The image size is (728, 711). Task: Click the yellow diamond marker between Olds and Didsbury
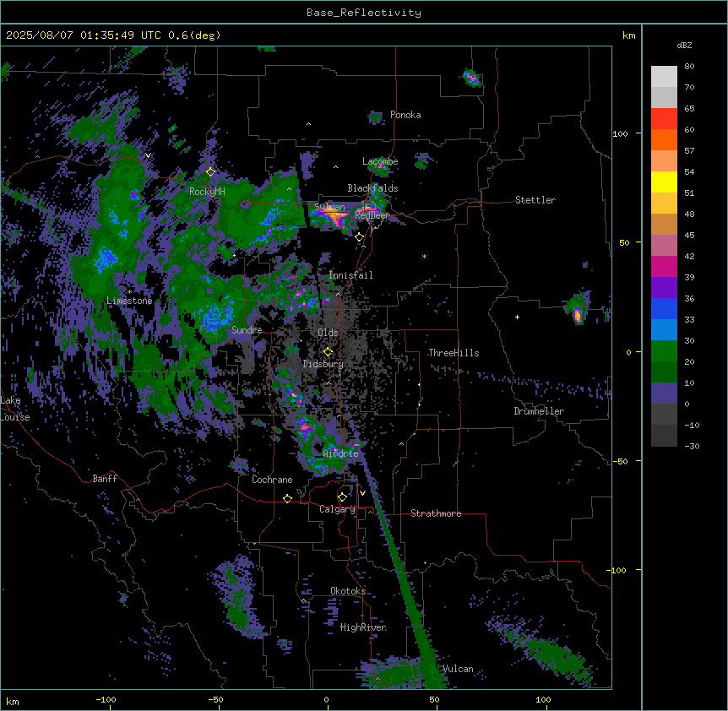[329, 351]
